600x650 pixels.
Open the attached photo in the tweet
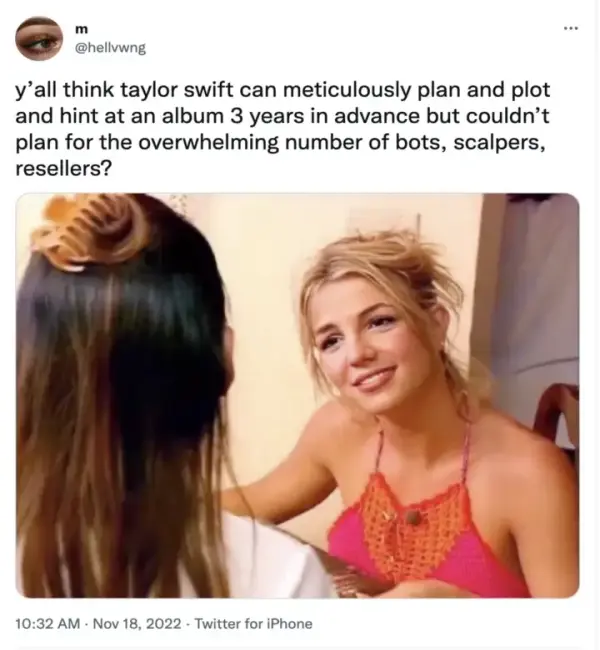point(297,395)
